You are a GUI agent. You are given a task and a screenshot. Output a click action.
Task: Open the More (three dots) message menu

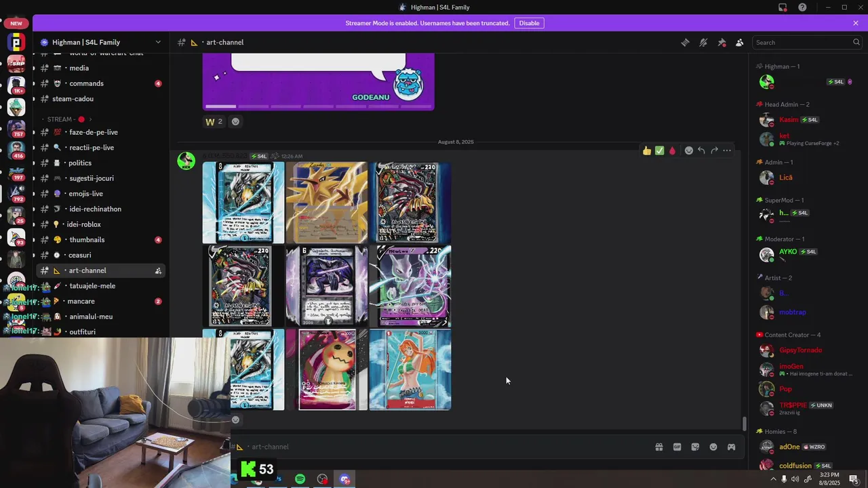click(x=727, y=150)
